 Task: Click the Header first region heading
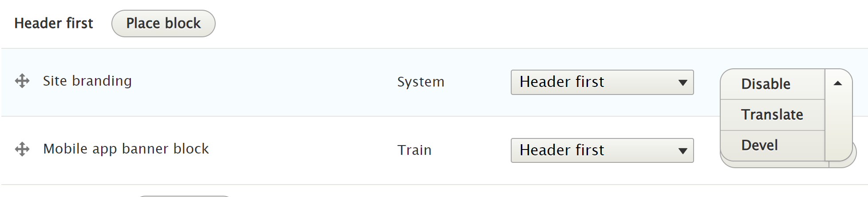[x=54, y=24]
